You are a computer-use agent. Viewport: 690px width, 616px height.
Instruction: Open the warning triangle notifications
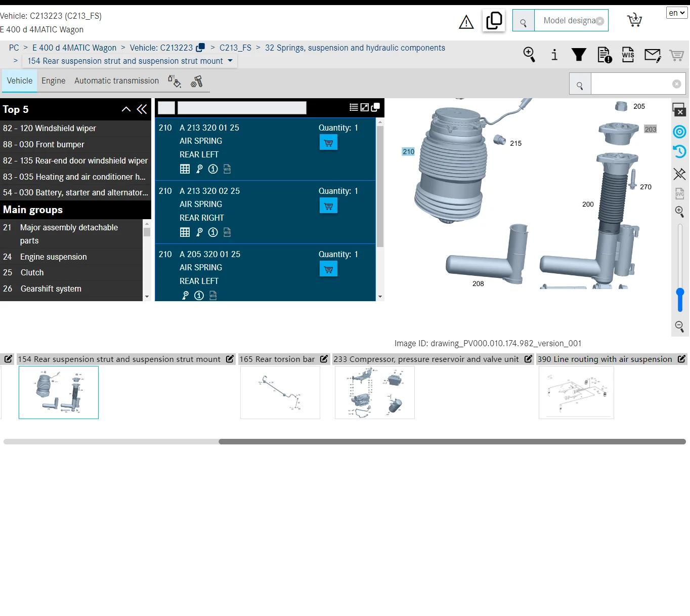[466, 22]
